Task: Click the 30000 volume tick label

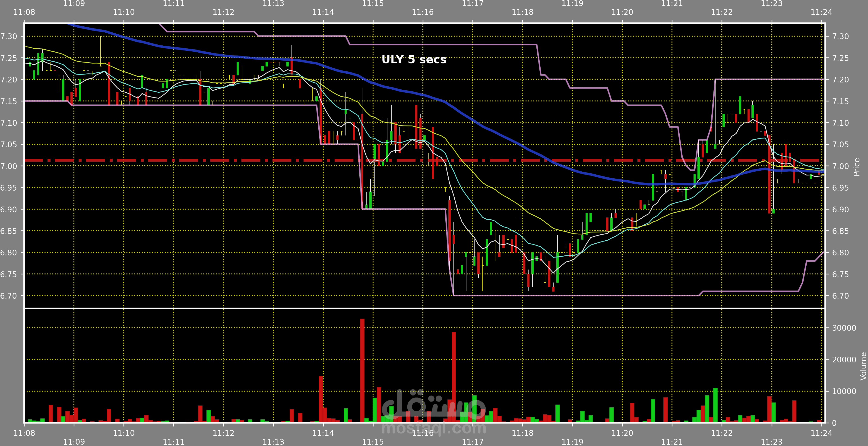Action: click(x=844, y=328)
